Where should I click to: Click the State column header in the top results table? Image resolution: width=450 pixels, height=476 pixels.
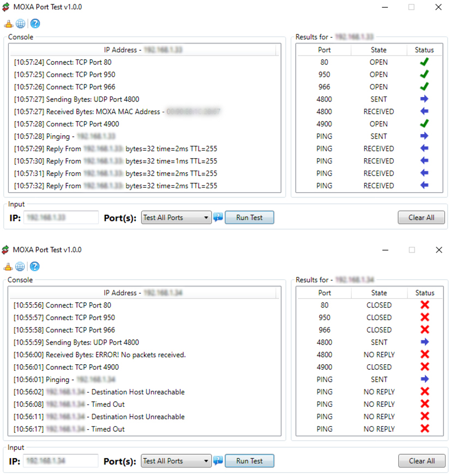click(x=379, y=50)
